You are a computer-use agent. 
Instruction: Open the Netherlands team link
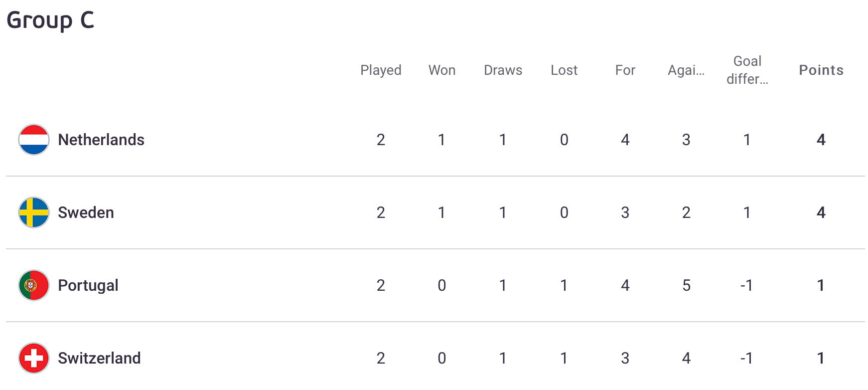click(101, 140)
